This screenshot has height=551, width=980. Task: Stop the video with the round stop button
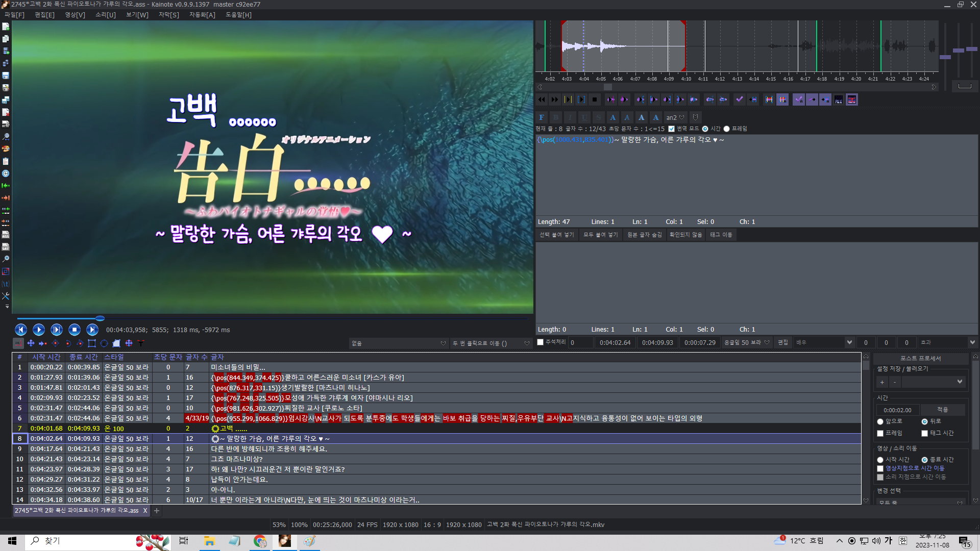pyautogui.click(x=75, y=330)
